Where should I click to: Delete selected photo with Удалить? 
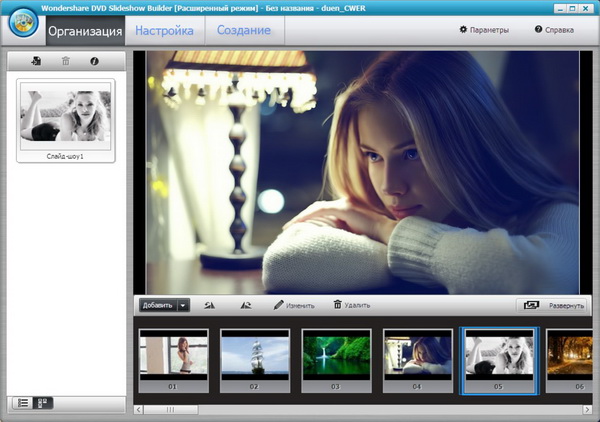pyautogui.click(x=351, y=305)
